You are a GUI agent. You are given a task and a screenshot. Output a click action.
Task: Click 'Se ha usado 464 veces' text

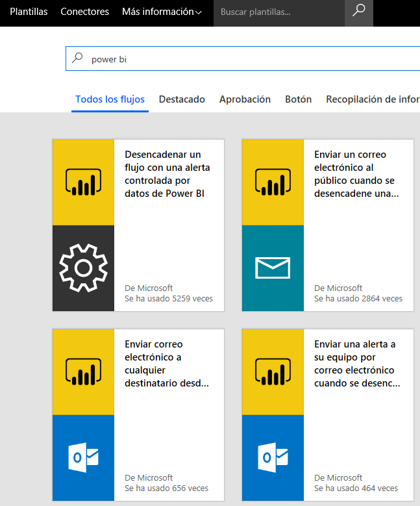tap(356, 488)
